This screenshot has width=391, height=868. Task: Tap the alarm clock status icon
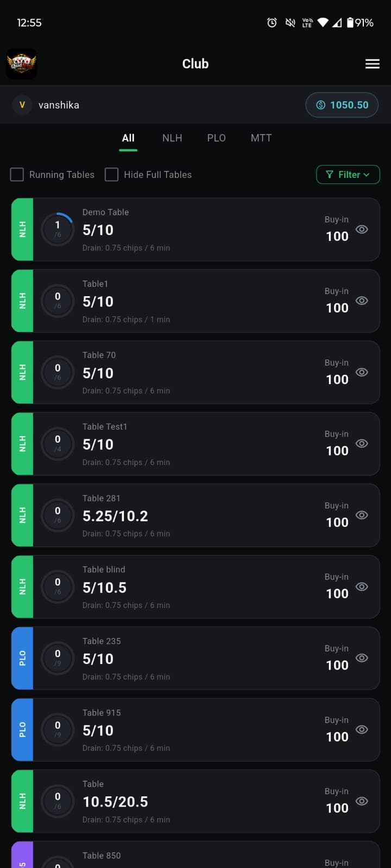click(272, 23)
